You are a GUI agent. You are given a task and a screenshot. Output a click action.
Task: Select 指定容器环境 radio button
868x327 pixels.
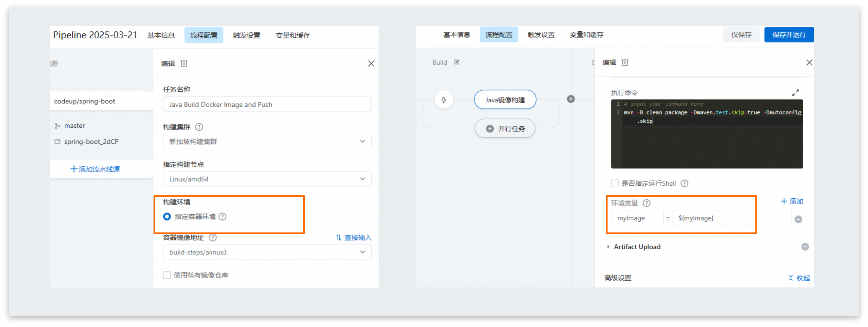point(167,216)
